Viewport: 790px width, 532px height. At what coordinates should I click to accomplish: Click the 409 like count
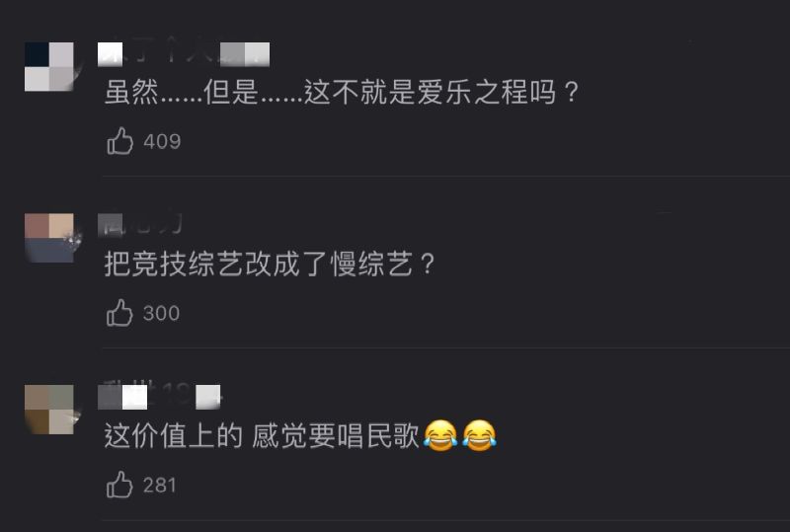(x=162, y=141)
